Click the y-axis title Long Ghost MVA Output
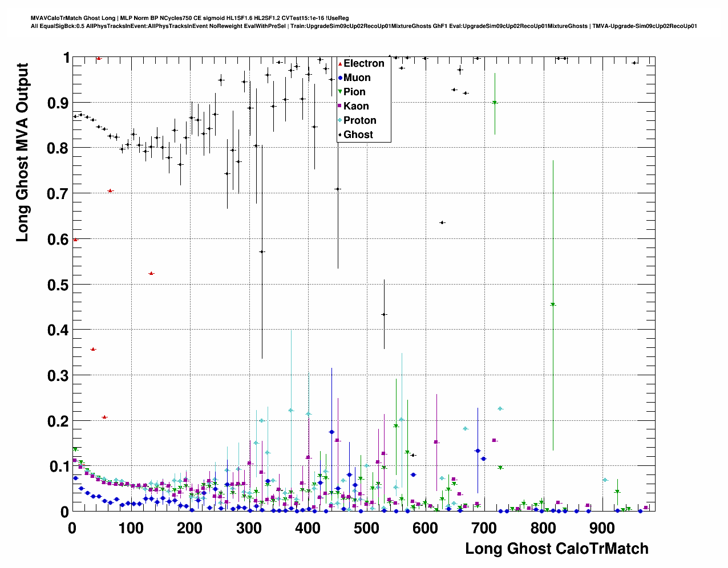728x568 pixels. [22, 153]
